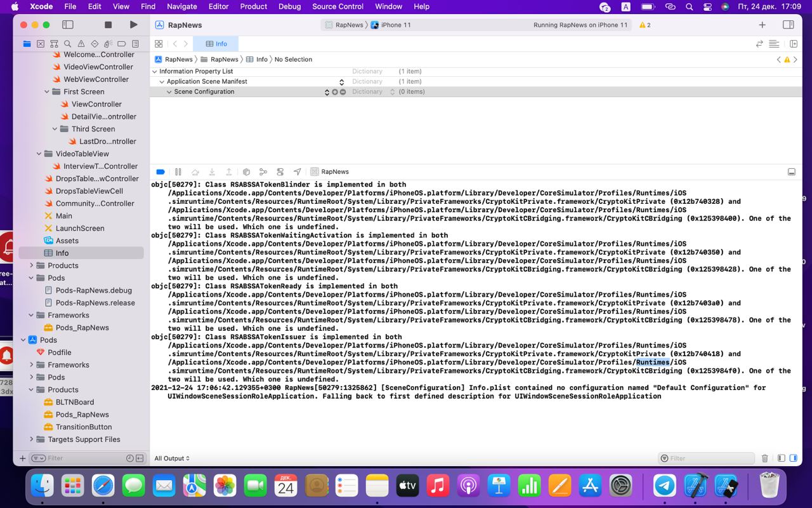Open Telegram from the Dock

[664, 486]
